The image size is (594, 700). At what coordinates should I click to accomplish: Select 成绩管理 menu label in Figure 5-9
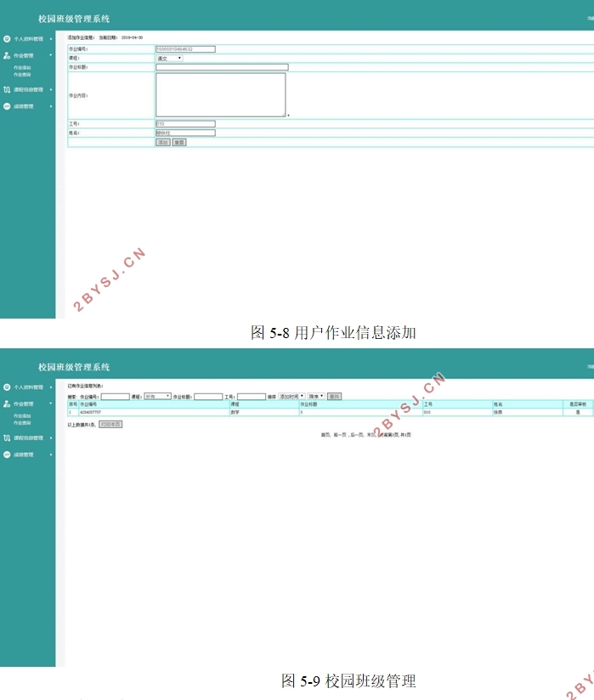[x=24, y=454]
